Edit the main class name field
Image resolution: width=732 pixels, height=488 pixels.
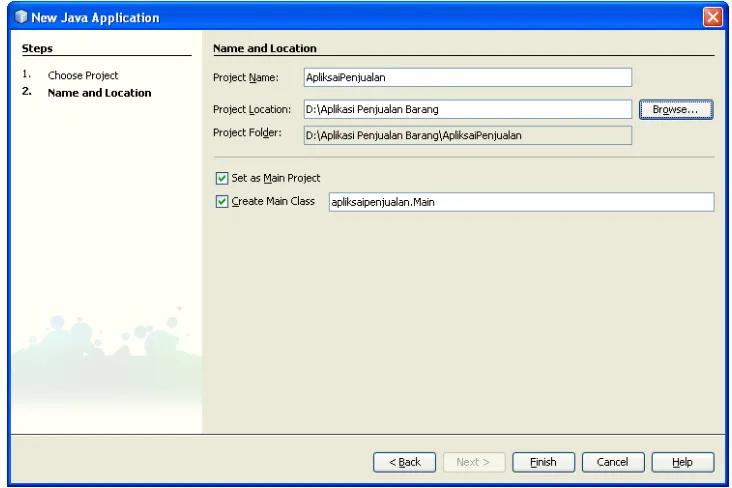(x=521, y=202)
